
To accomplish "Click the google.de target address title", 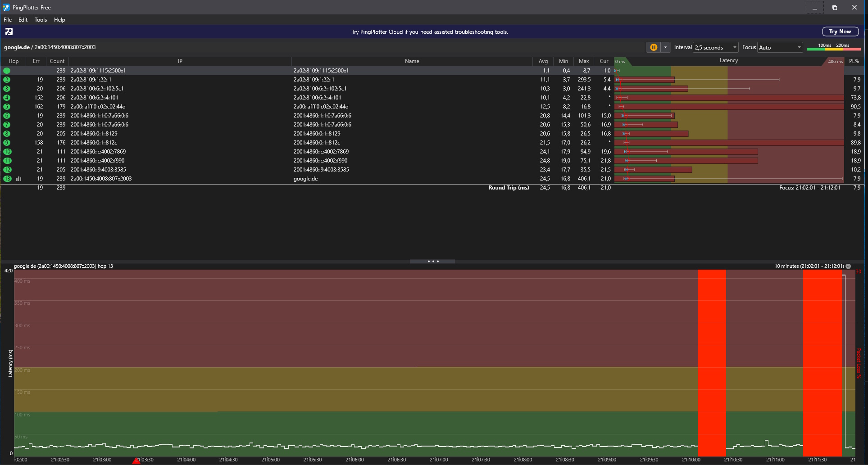I will tap(50, 47).
